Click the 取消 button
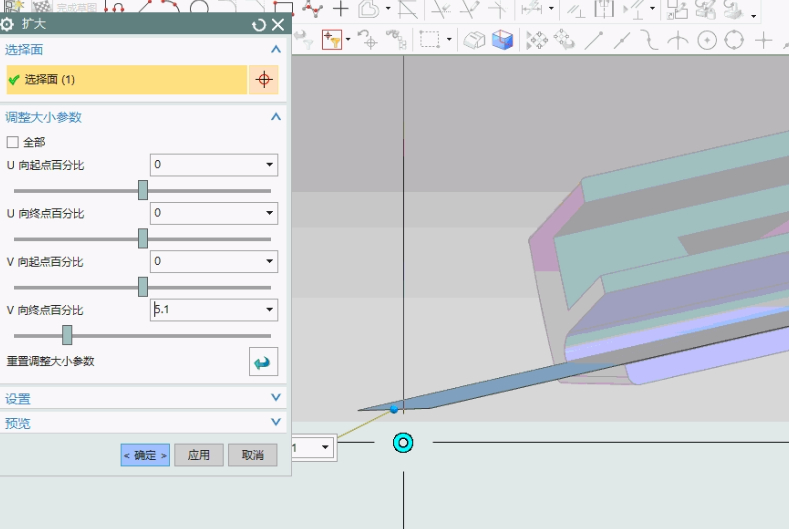The height and width of the screenshot is (529, 789). 253,455
